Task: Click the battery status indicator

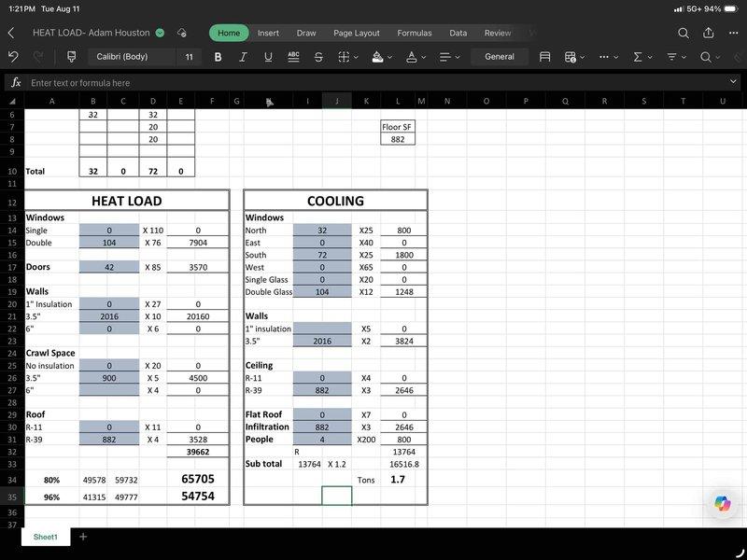Action: click(x=731, y=9)
